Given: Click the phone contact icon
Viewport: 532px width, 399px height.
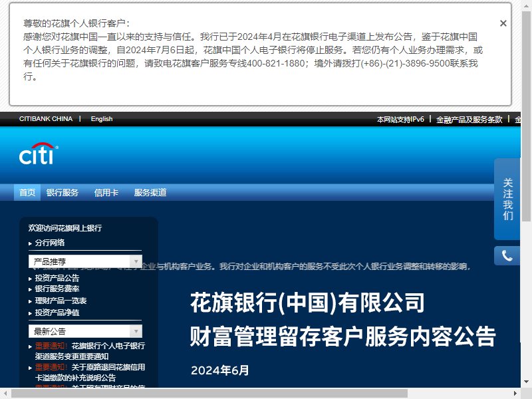Looking at the screenshot, I should (507, 255).
